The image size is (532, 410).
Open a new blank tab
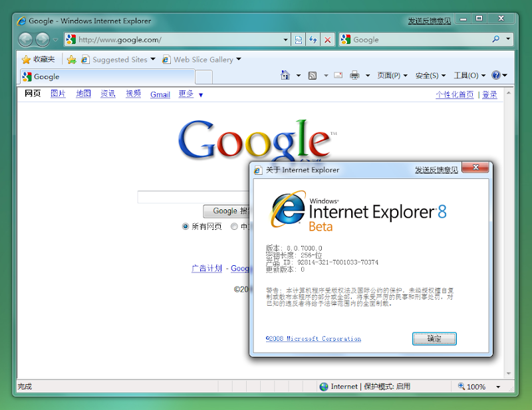[x=204, y=77]
